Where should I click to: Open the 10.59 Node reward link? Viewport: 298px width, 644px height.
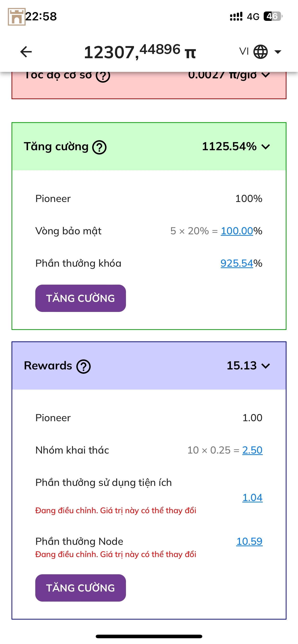point(249,541)
